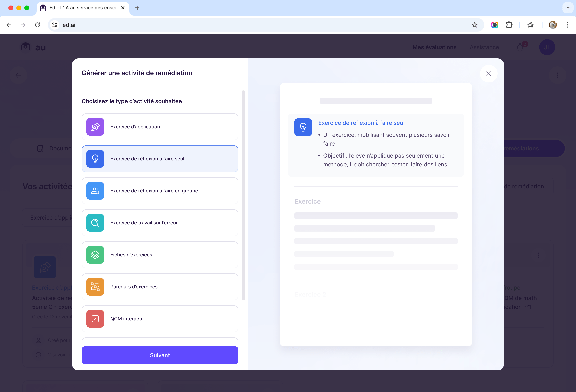Viewport: 576px width, 392px height.
Task: Open the site permissions control in address bar
Action: [x=55, y=25]
